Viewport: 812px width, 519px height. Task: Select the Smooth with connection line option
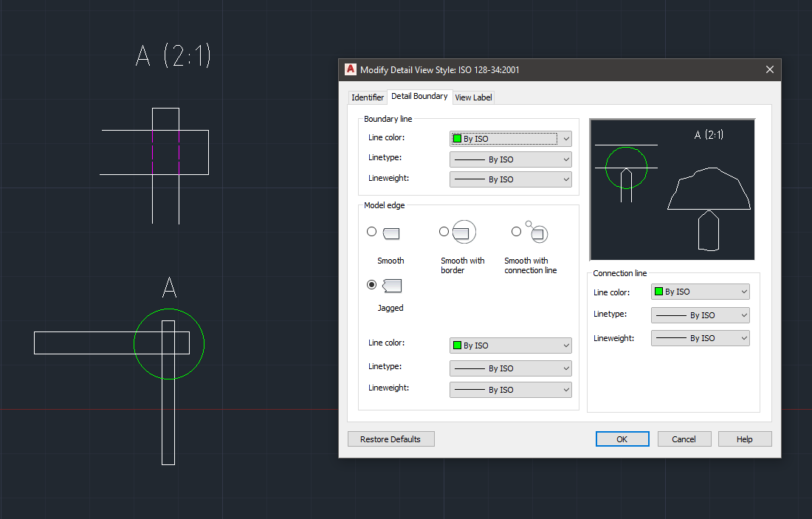[516, 231]
